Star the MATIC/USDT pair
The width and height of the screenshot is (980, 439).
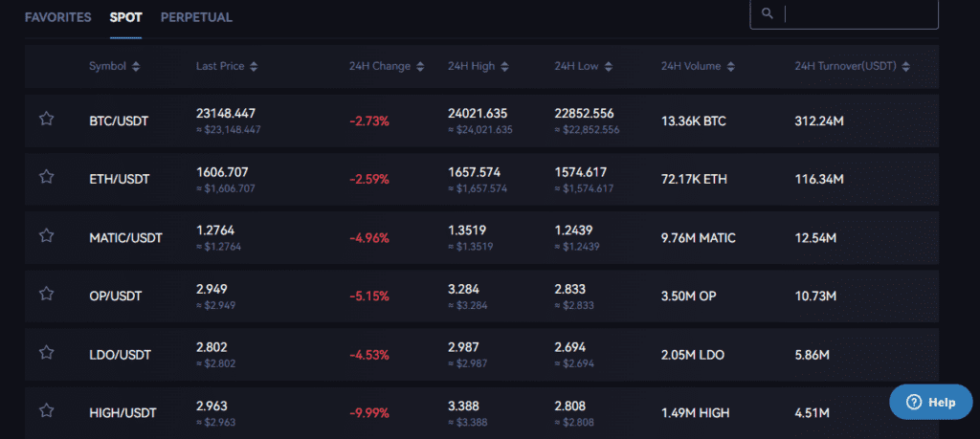[46, 235]
